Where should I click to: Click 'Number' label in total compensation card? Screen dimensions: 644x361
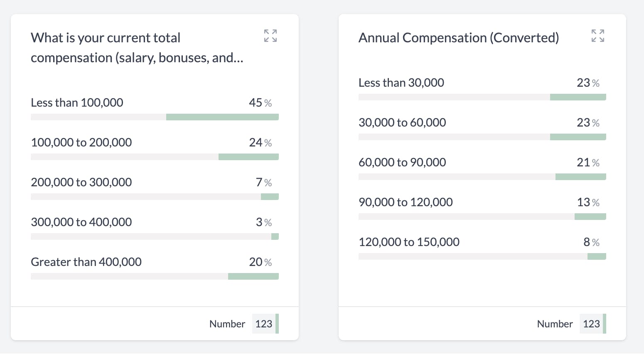tap(227, 324)
